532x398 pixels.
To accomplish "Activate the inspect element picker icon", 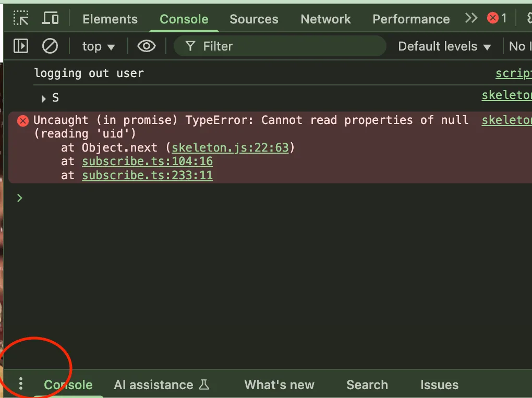I will 21,19.
